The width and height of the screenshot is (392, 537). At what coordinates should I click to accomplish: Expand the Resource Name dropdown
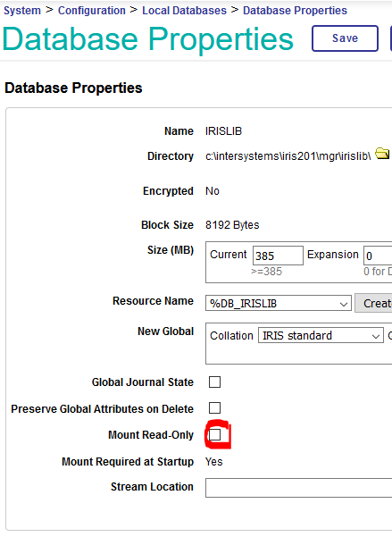pos(279,304)
